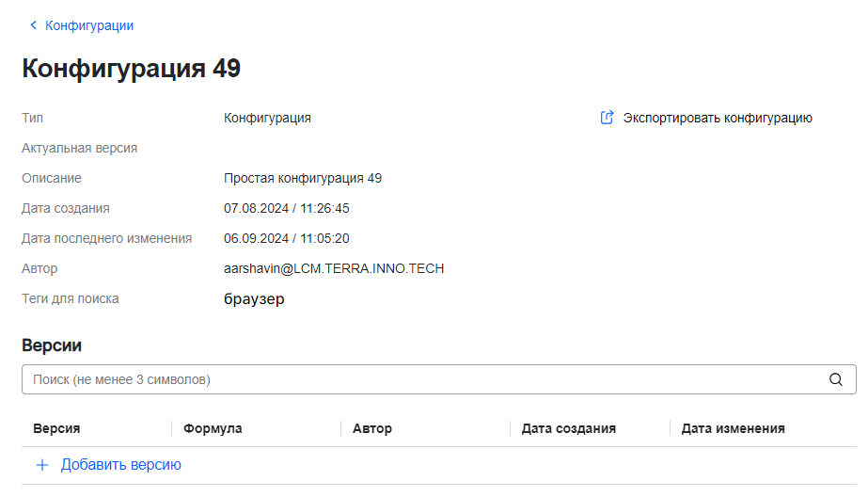868x497 pixels.
Task: Select the Добавить версию link
Action: pos(120,465)
